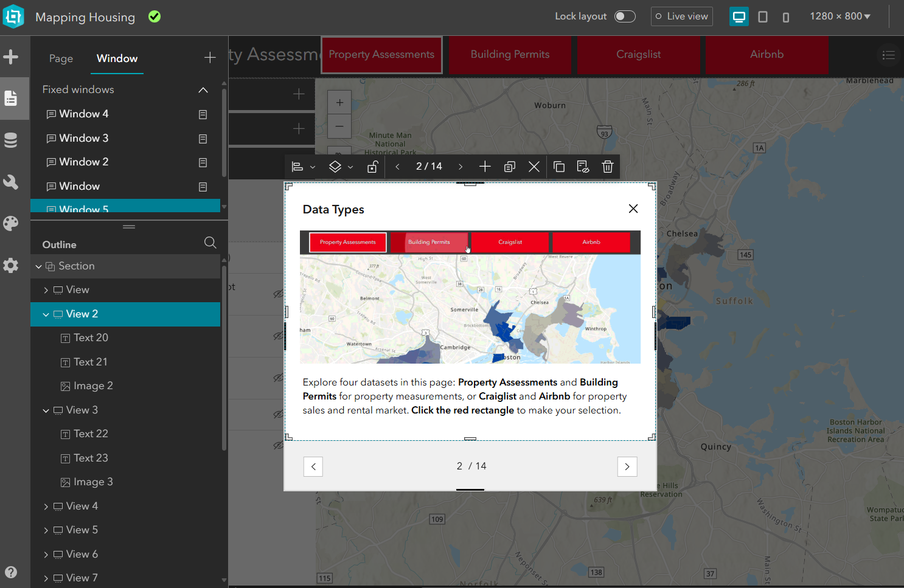Select Text 20 in the Outline

point(125,338)
